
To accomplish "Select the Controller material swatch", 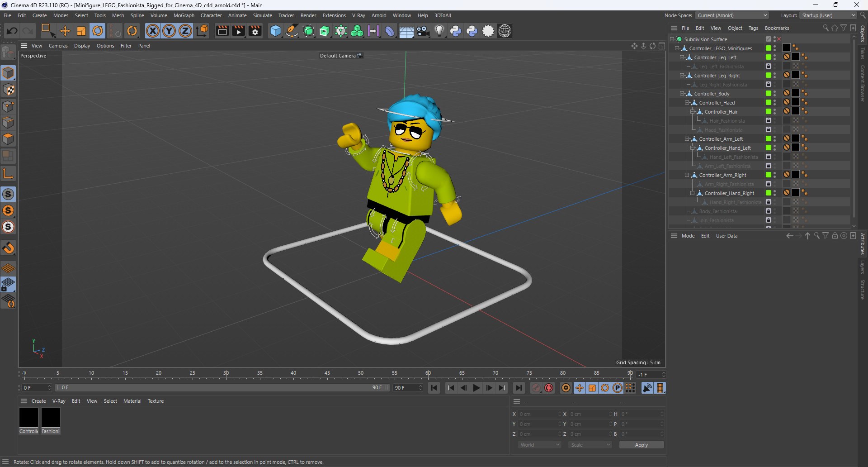I will pyautogui.click(x=28, y=417).
